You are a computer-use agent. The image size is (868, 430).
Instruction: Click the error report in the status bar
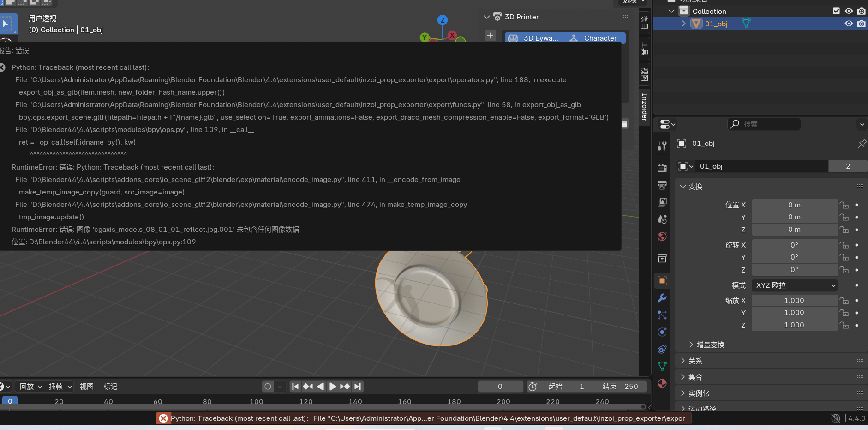[423, 418]
